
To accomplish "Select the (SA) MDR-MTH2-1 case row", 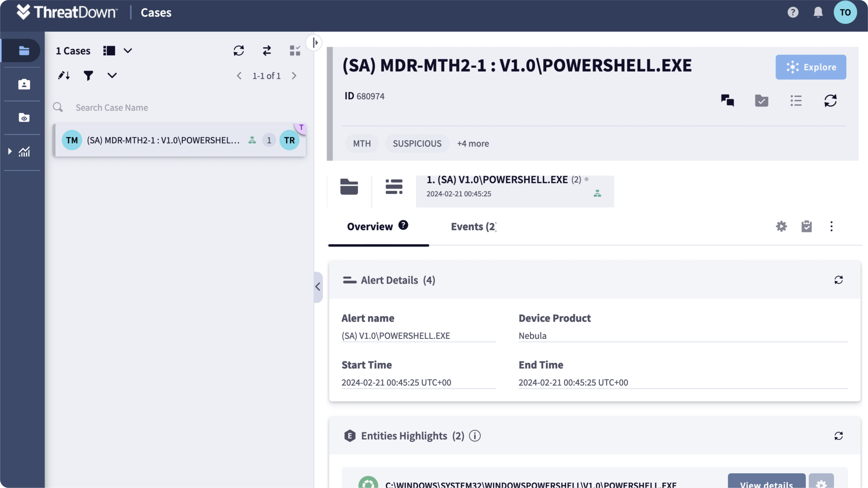I will point(180,140).
